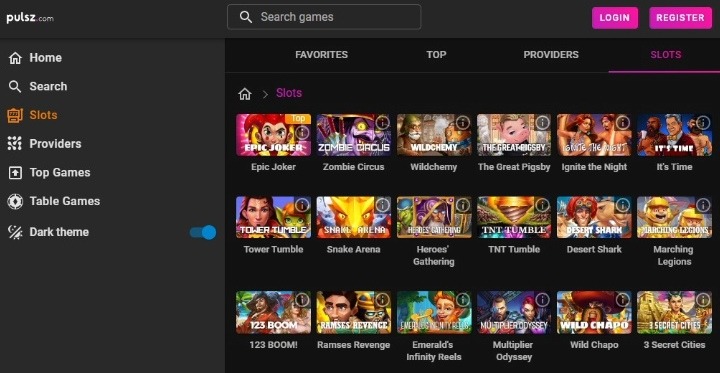Open info icon on 3 Secret Cities

click(703, 300)
